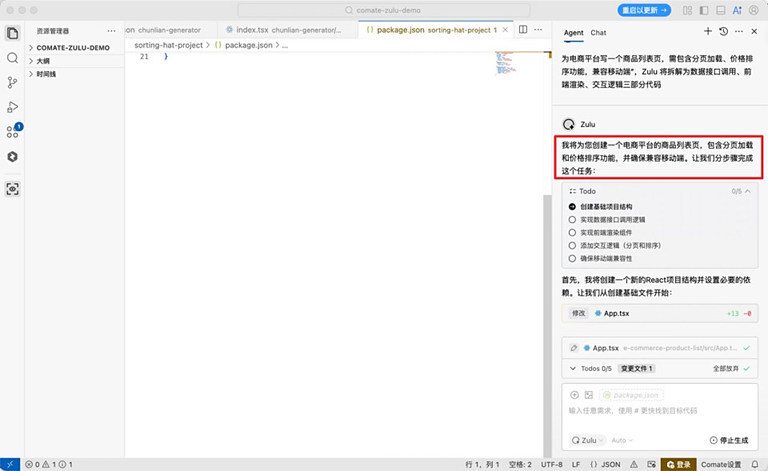The height and width of the screenshot is (471, 768).
Task: Click sorting-hat-project breadcrumb
Action: (x=168, y=45)
